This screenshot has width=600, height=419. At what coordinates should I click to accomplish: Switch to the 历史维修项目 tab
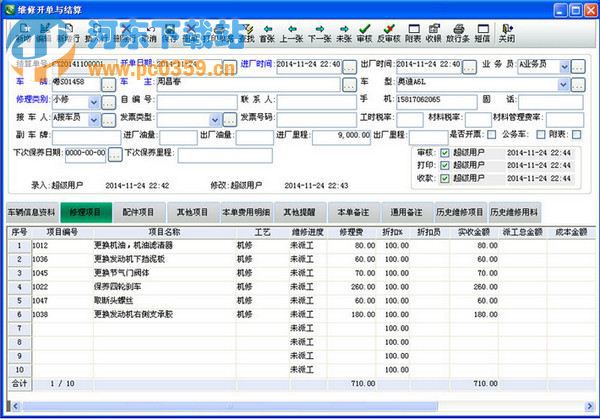coord(460,212)
